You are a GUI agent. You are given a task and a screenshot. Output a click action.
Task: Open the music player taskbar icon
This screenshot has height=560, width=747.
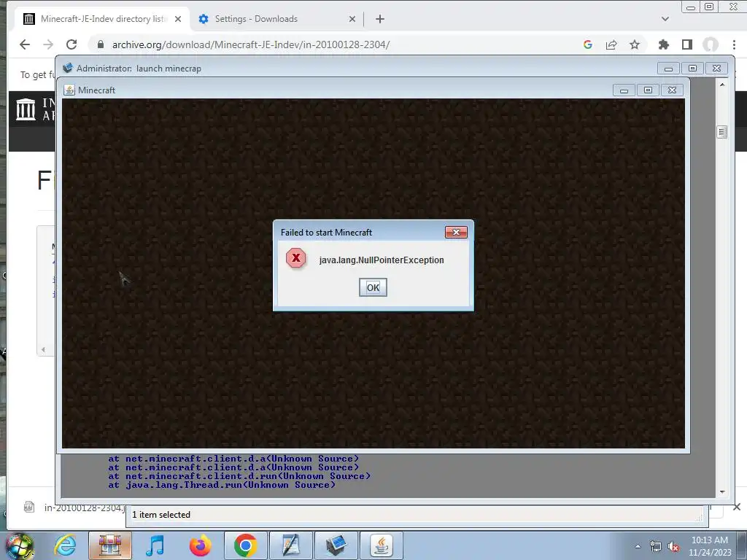coord(155,545)
